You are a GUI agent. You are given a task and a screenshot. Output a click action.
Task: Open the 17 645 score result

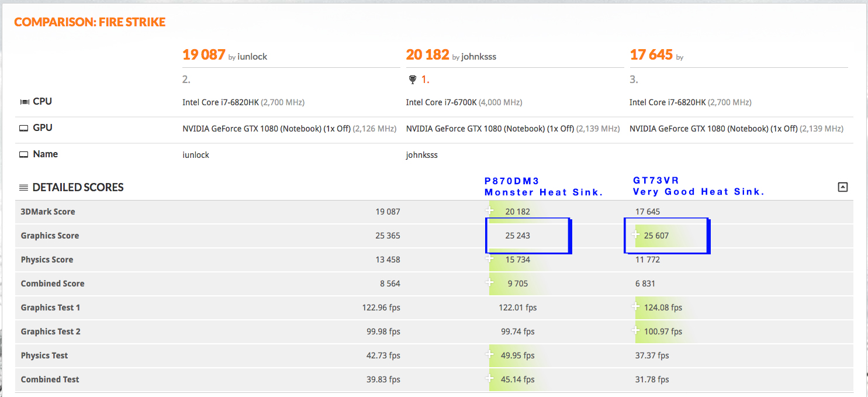652,55
